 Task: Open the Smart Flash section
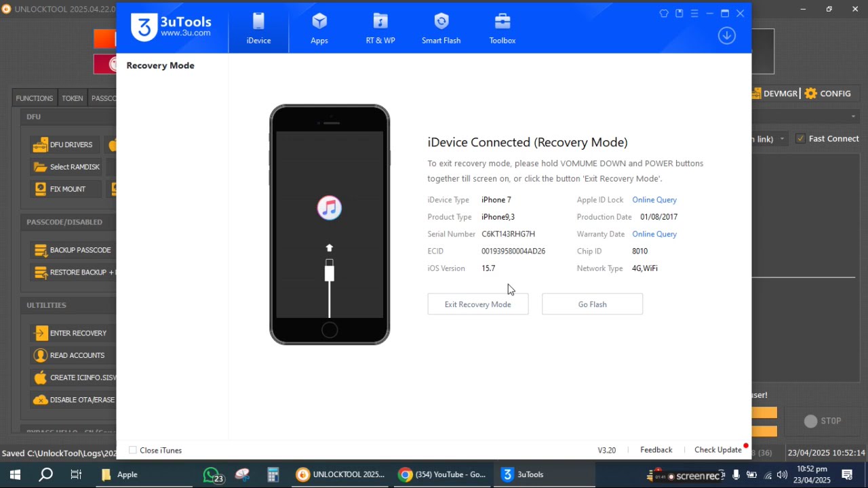click(441, 28)
